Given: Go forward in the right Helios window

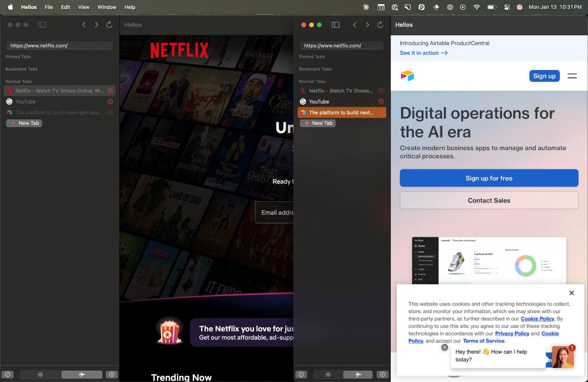Looking at the screenshot, I should 367,25.
